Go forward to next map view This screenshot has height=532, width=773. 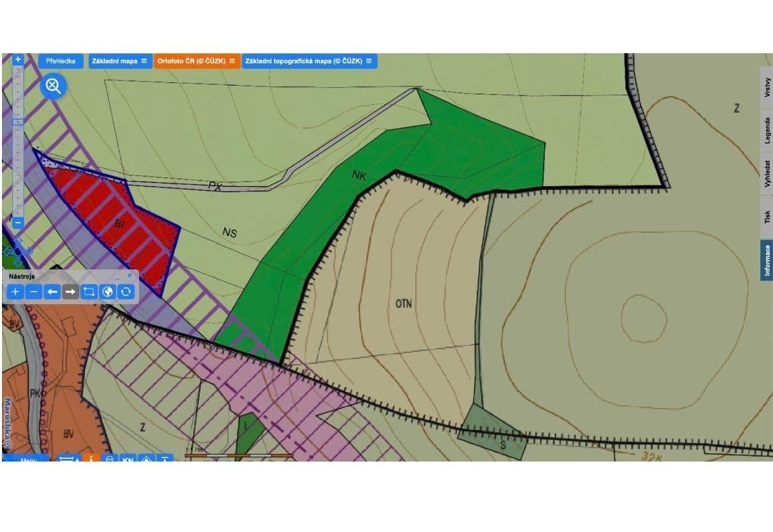(x=71, y=291)
